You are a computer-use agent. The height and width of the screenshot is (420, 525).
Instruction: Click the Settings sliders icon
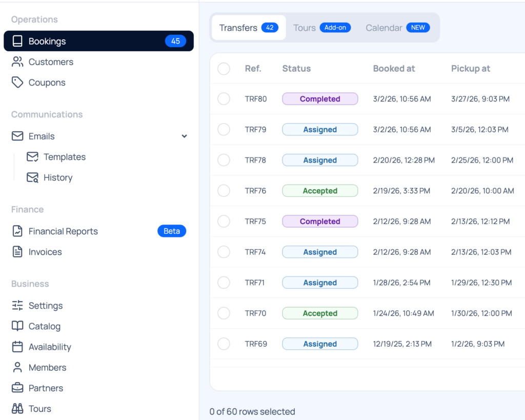[17, 306]
